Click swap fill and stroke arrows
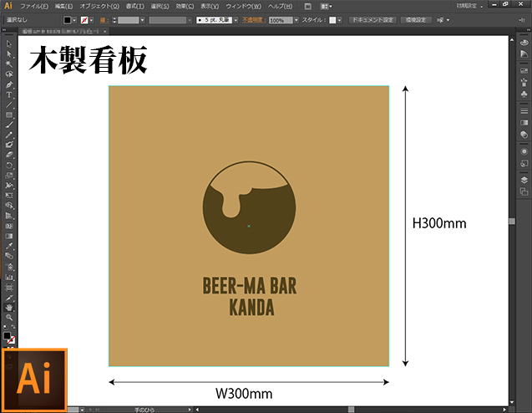The image size is (532, 413). point(13,327)
